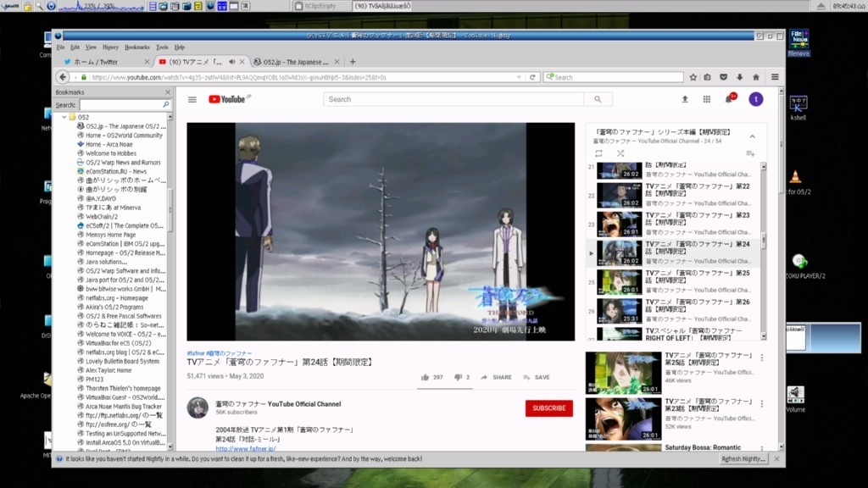Toggle playlist loop icon
868x488 pixels.
(598, 153)
